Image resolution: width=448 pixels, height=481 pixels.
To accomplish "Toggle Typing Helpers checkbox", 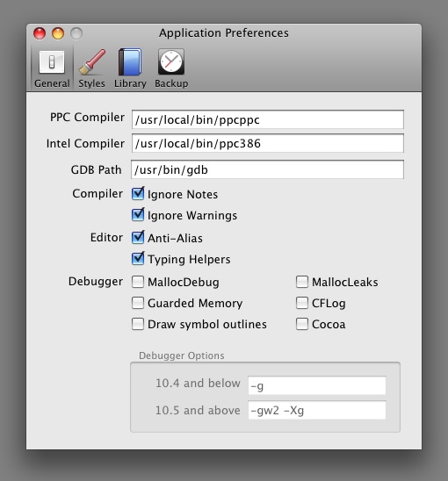I will point(138,259).
